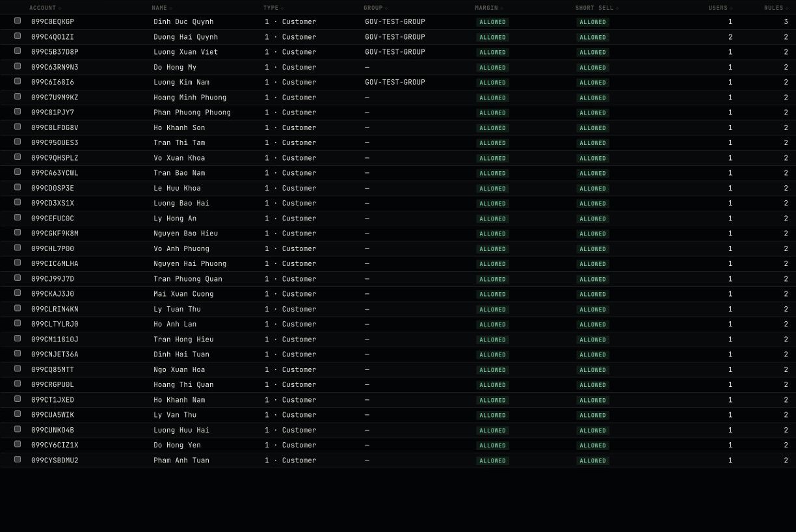Click GOV-TEST-GROUP in Dinh Duc Quynh's row
Image resolution: width=796 pixels, height=532 pixels.
click(395, 21)
